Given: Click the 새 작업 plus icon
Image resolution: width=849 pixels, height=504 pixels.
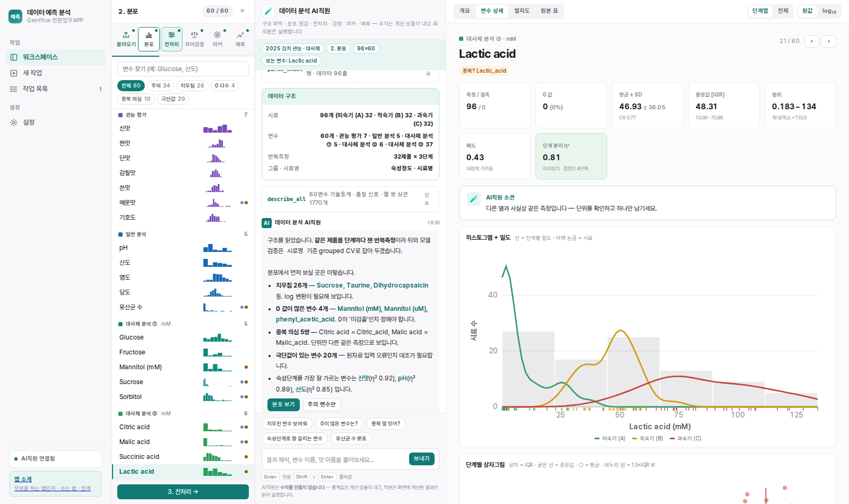Looking at the screenshot, I should [x=14, y=73].
